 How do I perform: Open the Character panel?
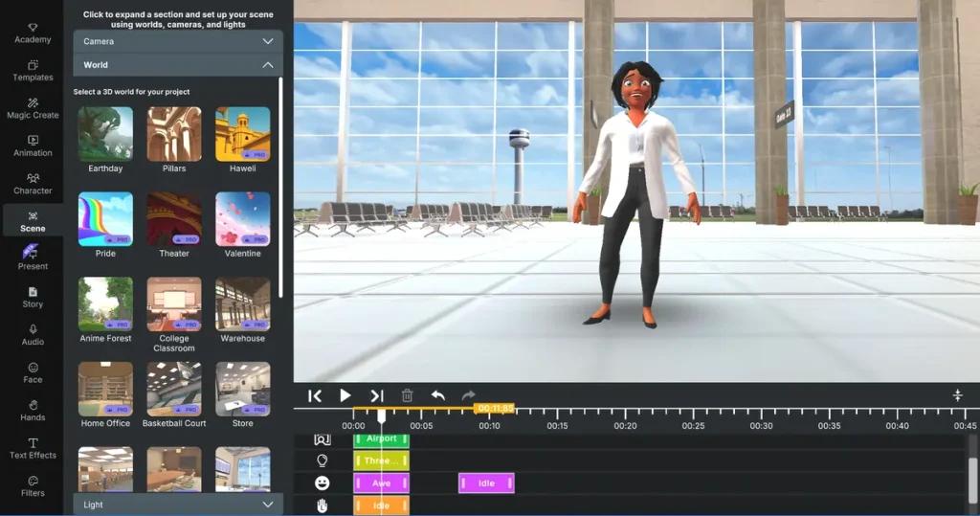tap(33, 183)
